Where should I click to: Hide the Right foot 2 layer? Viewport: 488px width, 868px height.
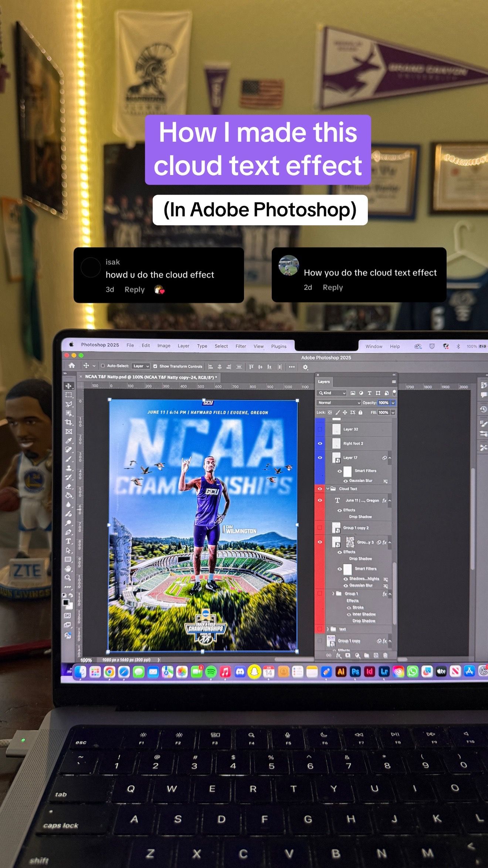coord(320,443)
